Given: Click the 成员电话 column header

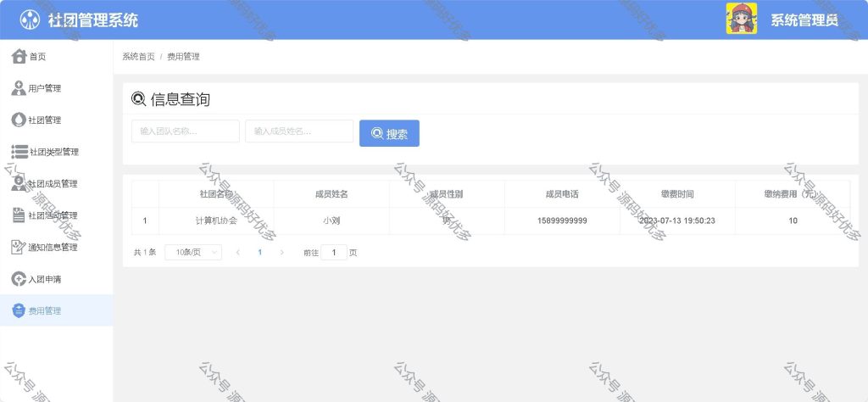Looking at the screenshot, I should click(562, 194).
